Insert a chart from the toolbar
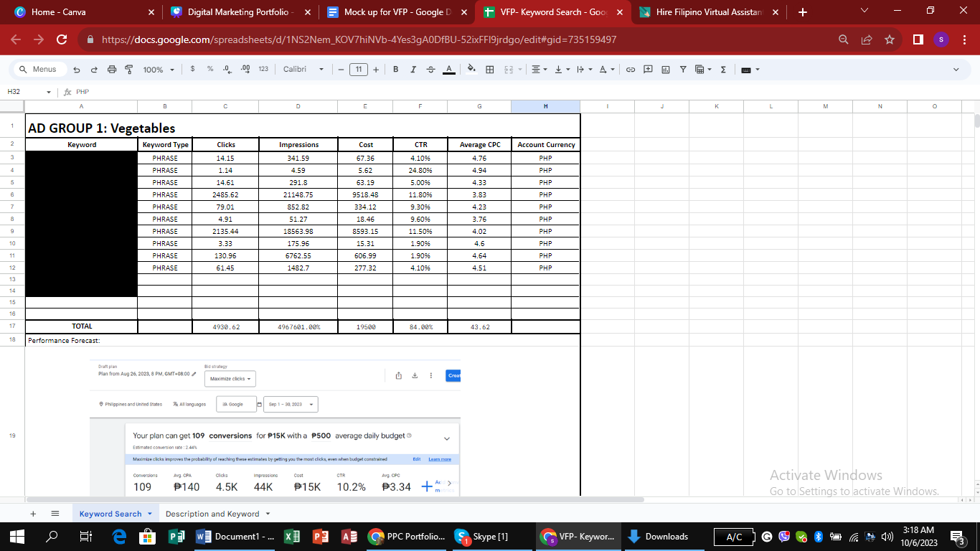Image resolution: width=980 pixels, height=551 pixels. point(666,70)
